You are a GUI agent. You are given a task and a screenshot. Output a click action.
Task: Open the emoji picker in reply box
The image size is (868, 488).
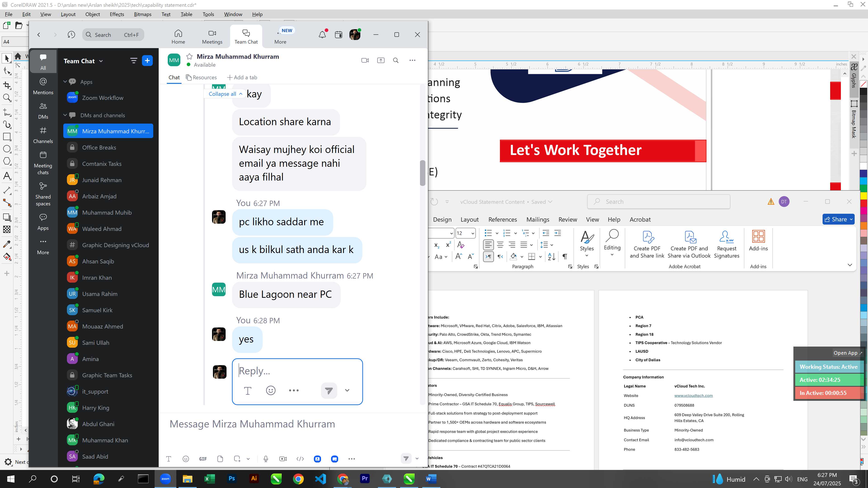(271, 390)
